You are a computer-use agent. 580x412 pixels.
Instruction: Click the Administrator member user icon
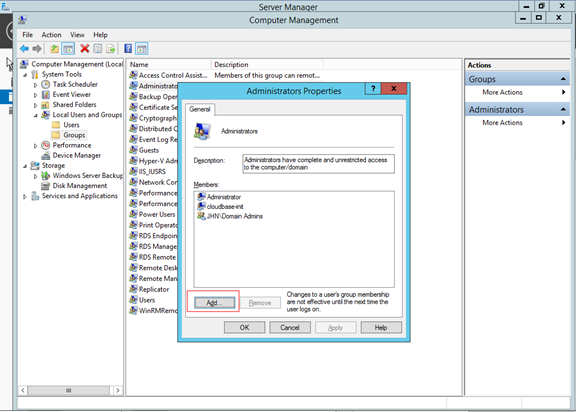(201, 197)
